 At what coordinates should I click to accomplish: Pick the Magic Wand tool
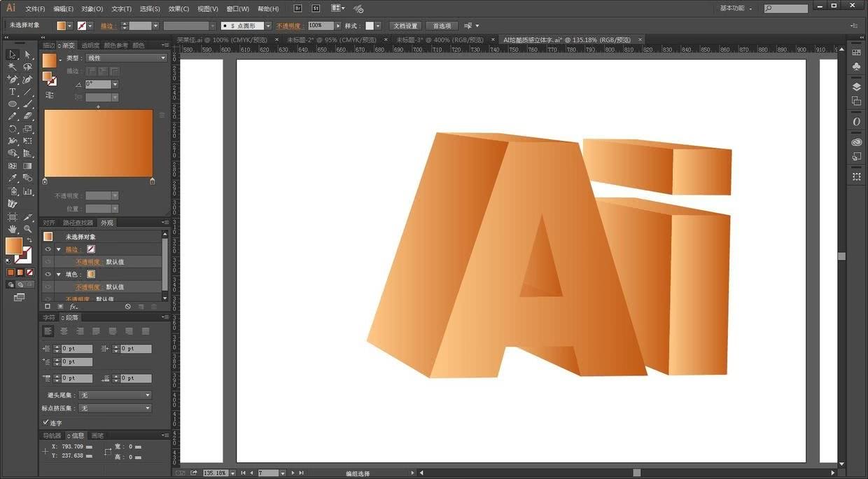tap(13, 67)
